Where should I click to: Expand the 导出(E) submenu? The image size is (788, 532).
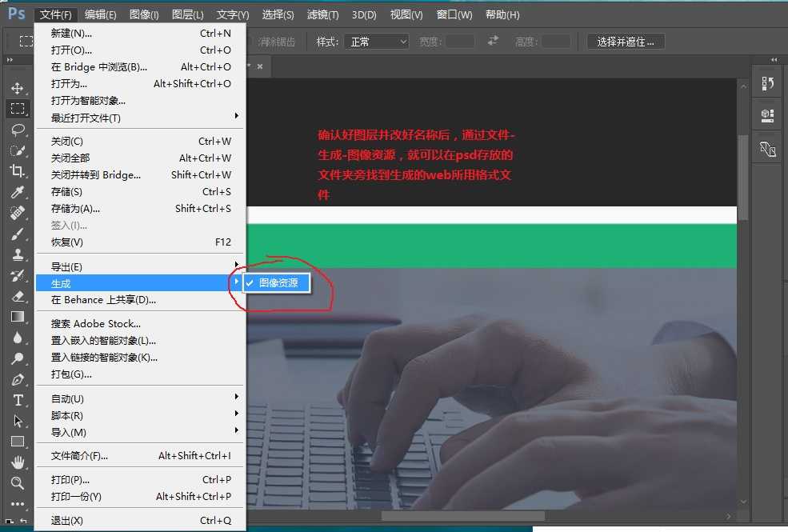tap(140, 266)
